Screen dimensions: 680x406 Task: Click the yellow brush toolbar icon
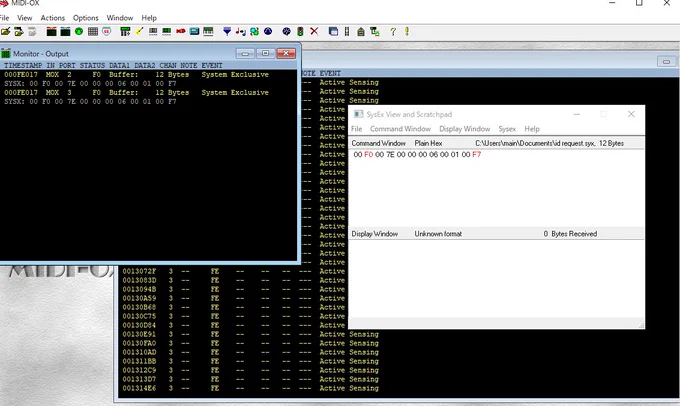(139, 31)
